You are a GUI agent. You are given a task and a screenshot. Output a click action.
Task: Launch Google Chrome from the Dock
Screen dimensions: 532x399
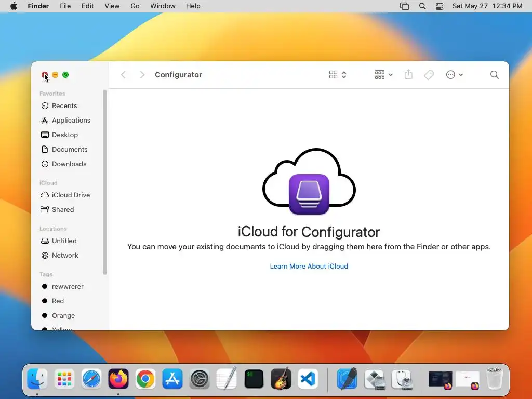[145, 379]
